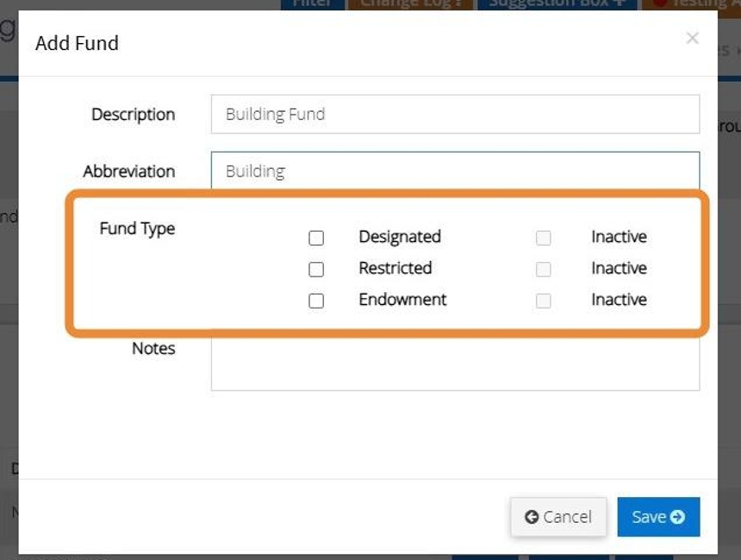This screenshot has height=560, width=741.
Task: Click inside the Notes text area
Action: point(455,364)
